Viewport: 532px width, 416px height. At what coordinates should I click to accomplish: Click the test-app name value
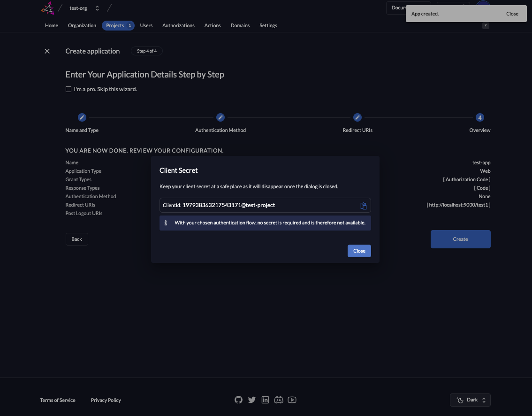tap(481, 162)
